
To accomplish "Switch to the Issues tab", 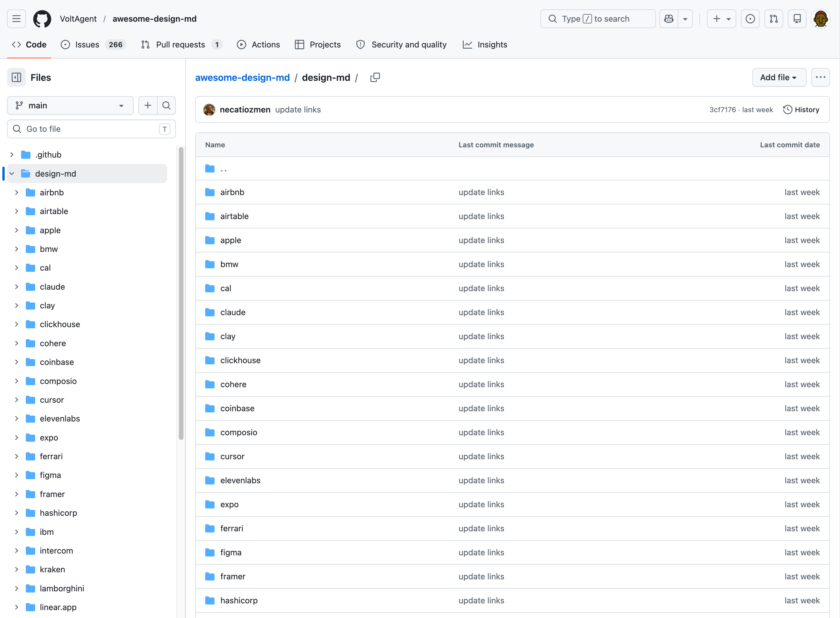I will [x=87, y=45].
